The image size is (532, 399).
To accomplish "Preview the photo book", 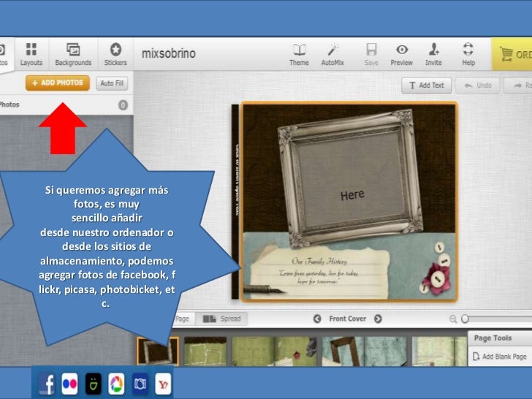I will pos(401,54).
